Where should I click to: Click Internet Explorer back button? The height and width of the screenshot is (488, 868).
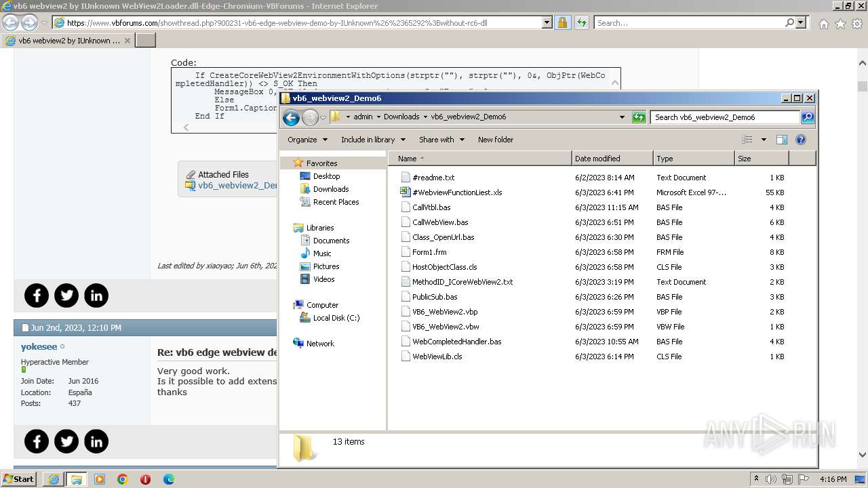pyautogui.click(x=11, y=22)
